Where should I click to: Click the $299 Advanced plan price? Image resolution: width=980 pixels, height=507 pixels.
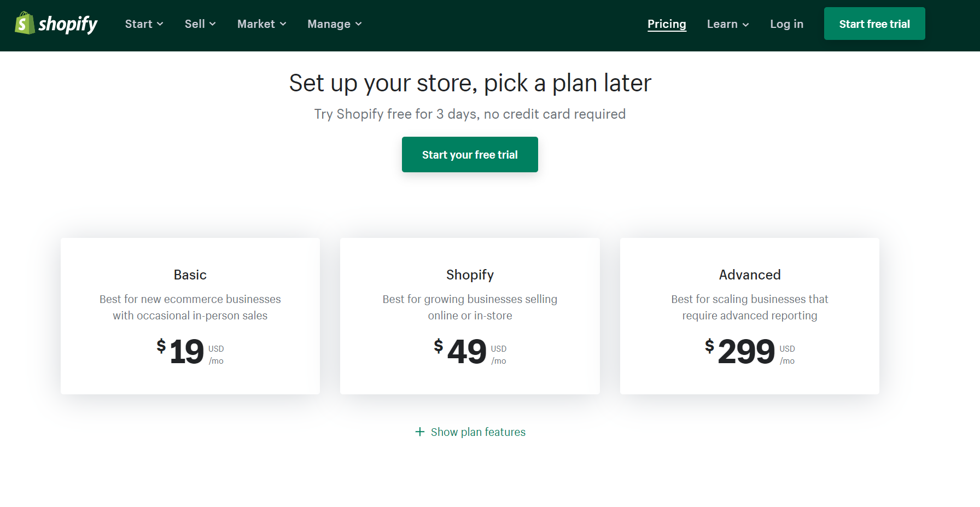pos(750,351)
